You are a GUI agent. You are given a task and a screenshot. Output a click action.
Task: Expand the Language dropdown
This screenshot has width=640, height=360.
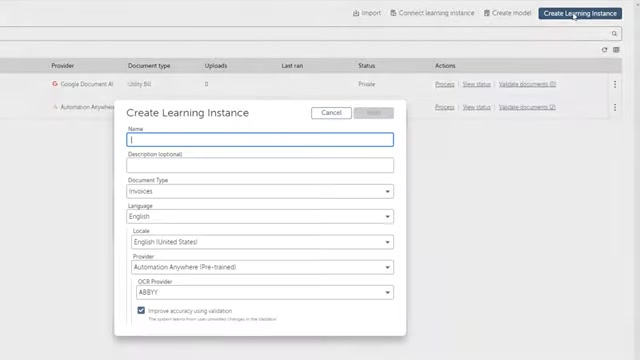pyautogui.click(x=260, y=217)
